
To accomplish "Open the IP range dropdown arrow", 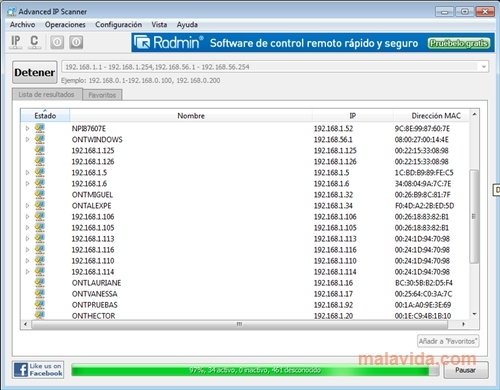I will click(x=484, y=67).
